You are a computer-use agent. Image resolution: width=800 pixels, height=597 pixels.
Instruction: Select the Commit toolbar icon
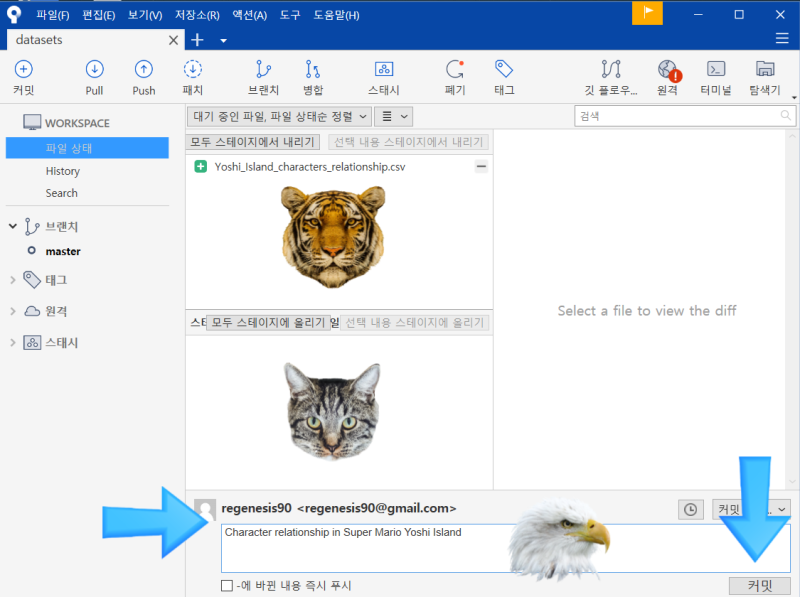point(23,74)
